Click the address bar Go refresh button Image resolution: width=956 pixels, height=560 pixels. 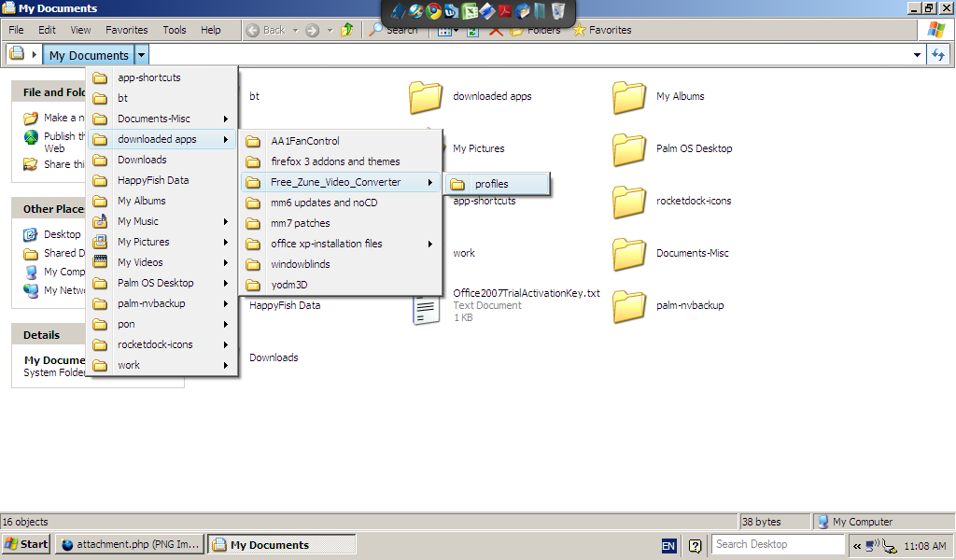point(938,55)
